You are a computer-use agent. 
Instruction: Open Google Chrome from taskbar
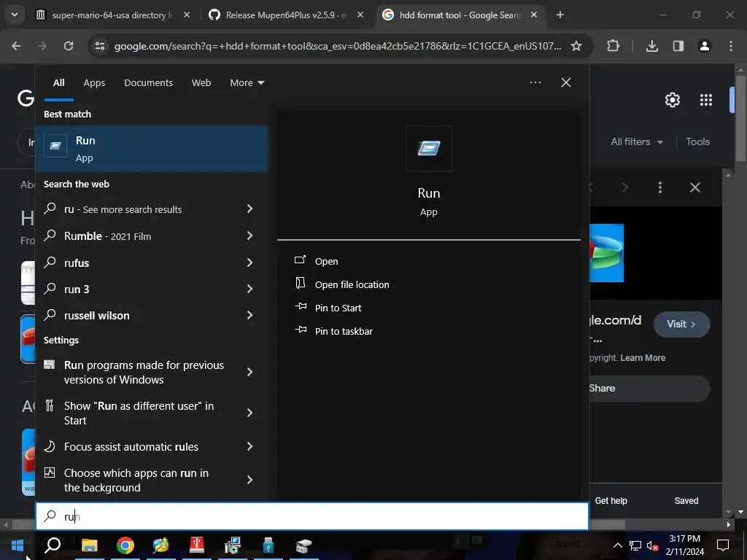pos(125,545)
